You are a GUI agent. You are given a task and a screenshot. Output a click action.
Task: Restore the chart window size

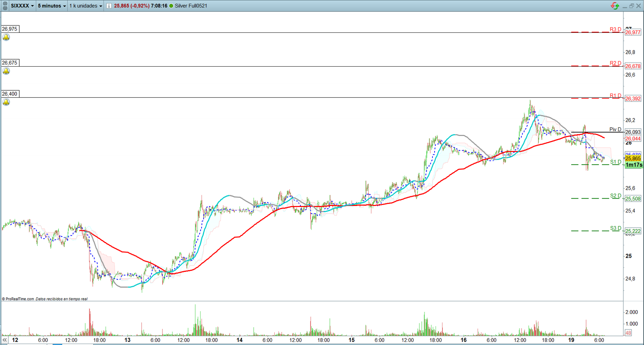tap(632, 6)
